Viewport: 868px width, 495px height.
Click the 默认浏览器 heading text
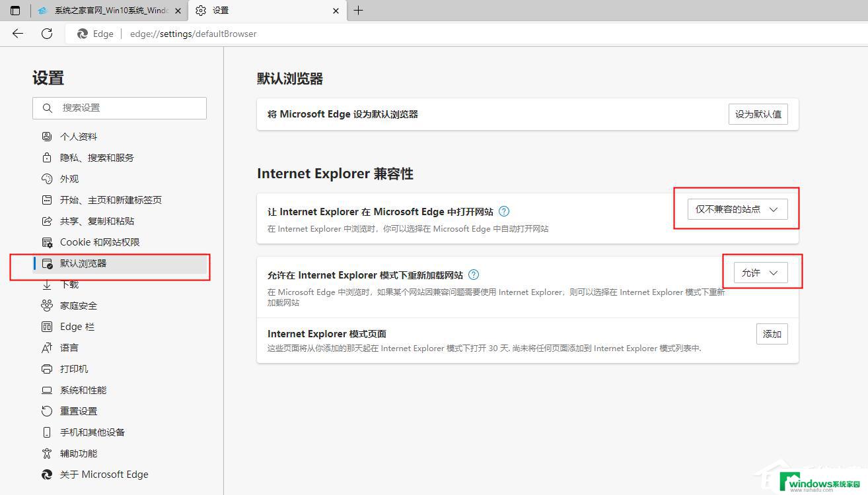290,79
